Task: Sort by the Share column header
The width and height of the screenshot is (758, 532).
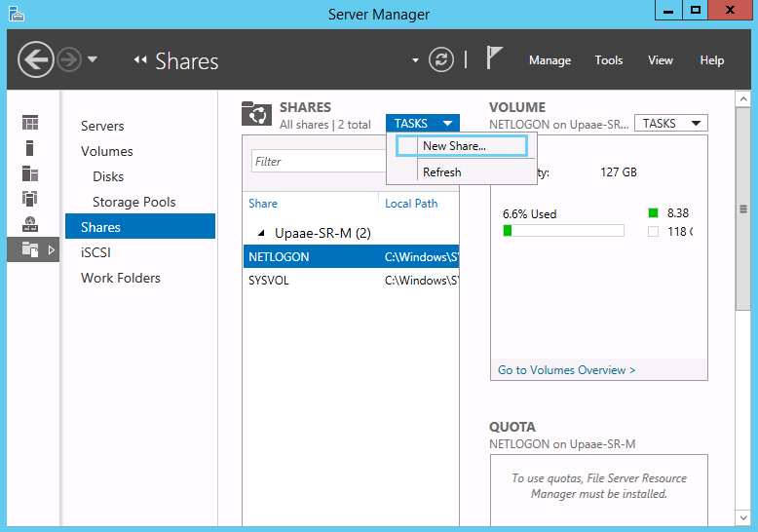Action: 262,204
